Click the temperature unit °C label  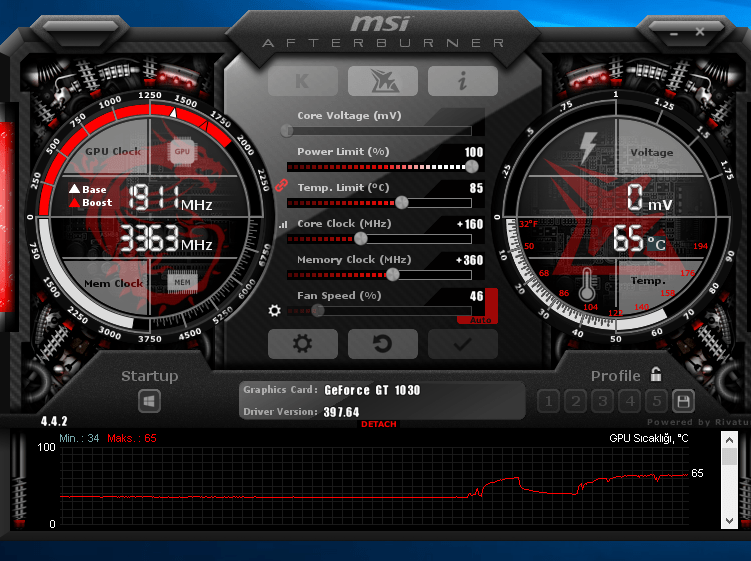[656, 244]
